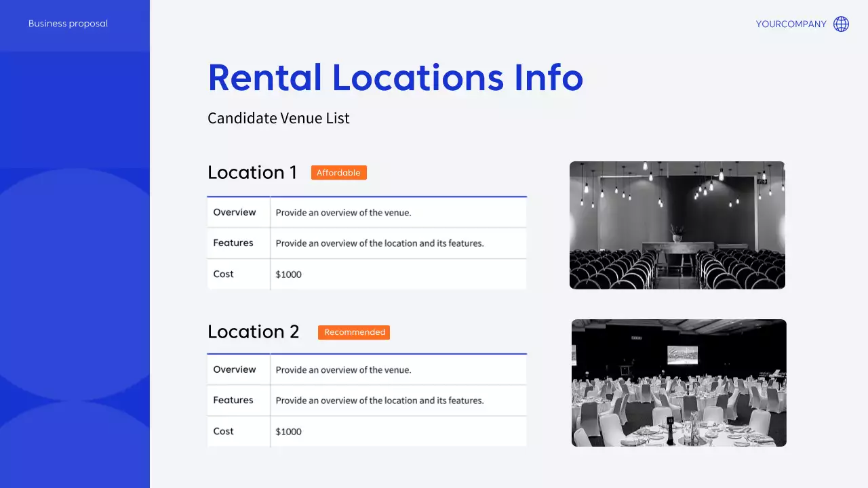
Task: Select the YOURCOMPANY text in header
Action: [x=791, y=24]
